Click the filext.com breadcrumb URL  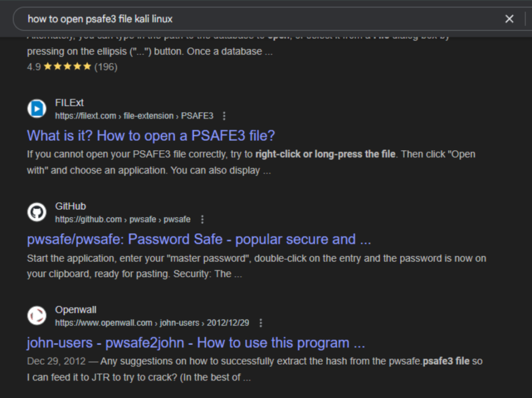coord(134,116)
